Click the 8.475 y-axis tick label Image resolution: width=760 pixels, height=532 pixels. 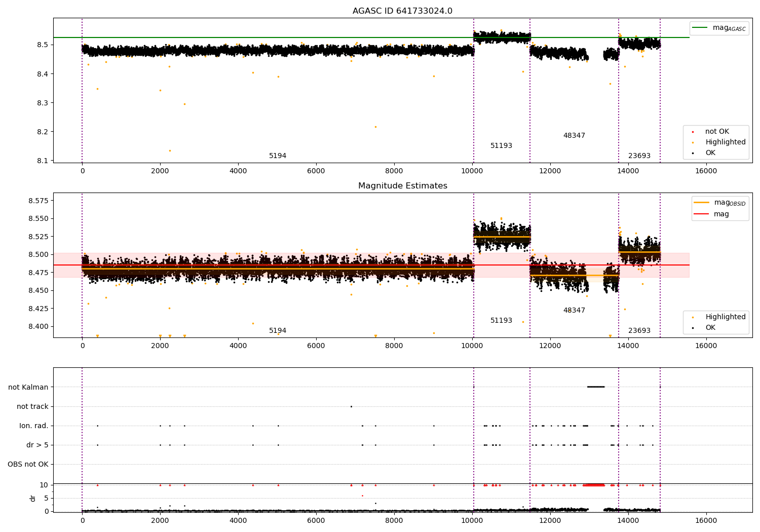(x=39, y=273)
